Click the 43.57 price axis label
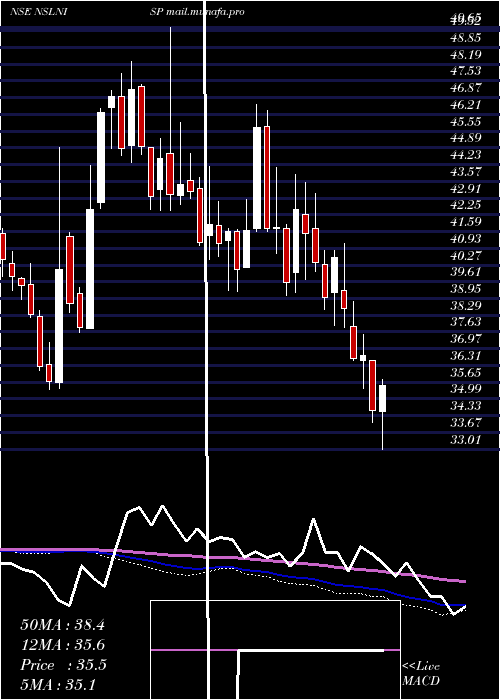Image resolution: width=500 pixels, height=700 pixels. coord(466,171)
